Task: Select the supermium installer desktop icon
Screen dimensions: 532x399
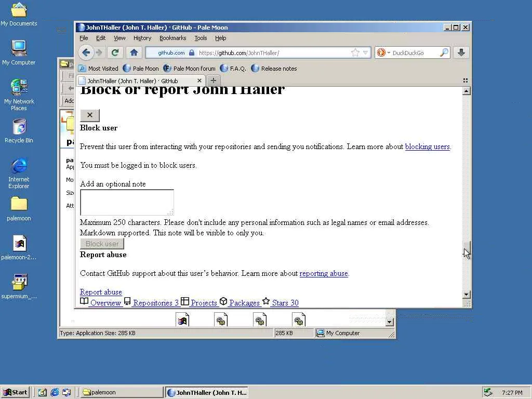Action: (19, 287)
